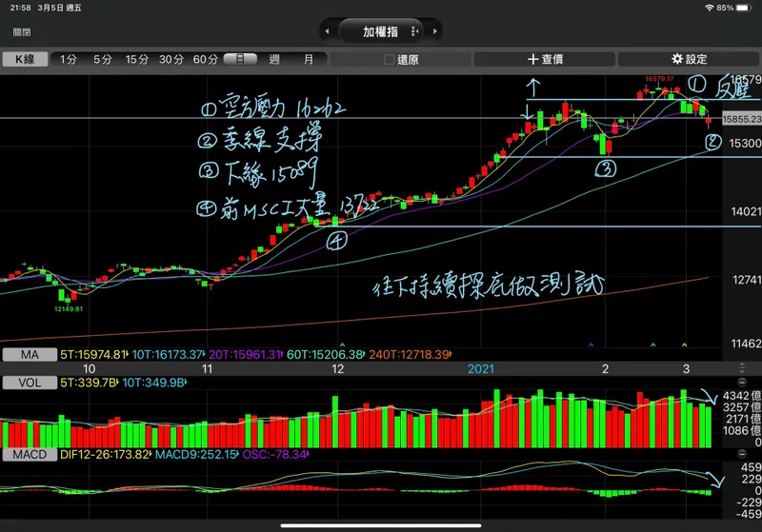Viewport: 762px width, 532px height.
Task: Tap the 15300 price axis label
Action: coord(745,143)
